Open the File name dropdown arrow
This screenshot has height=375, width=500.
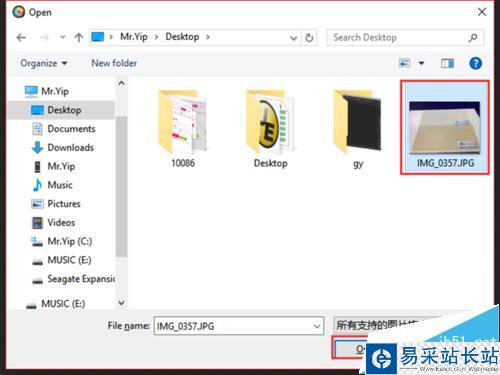click(317, 326)
